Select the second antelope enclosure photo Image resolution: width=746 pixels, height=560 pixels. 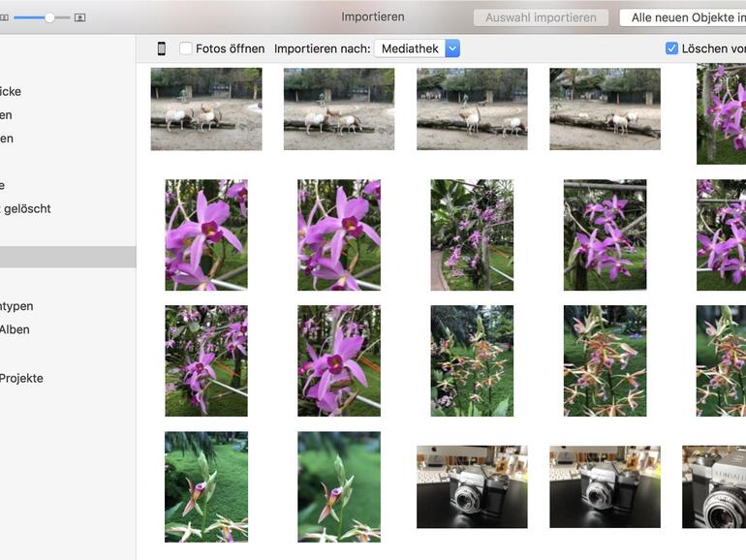pyautogui.click(x=339, y=109)
